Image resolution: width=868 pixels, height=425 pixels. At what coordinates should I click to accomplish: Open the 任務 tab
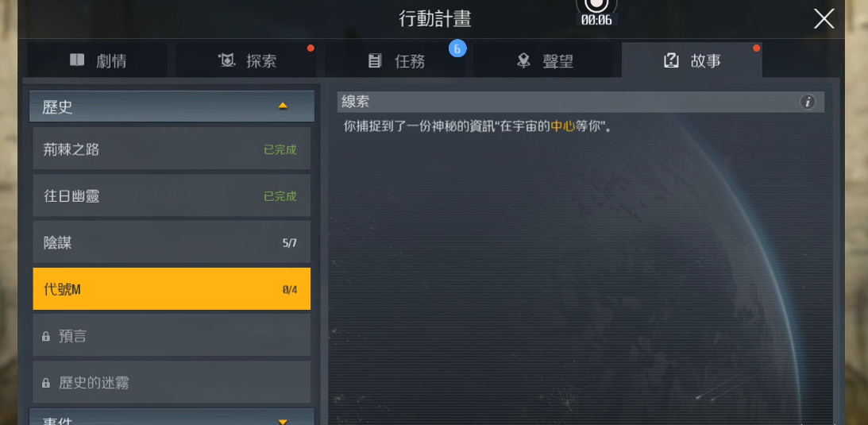click(x=395, y=60)
